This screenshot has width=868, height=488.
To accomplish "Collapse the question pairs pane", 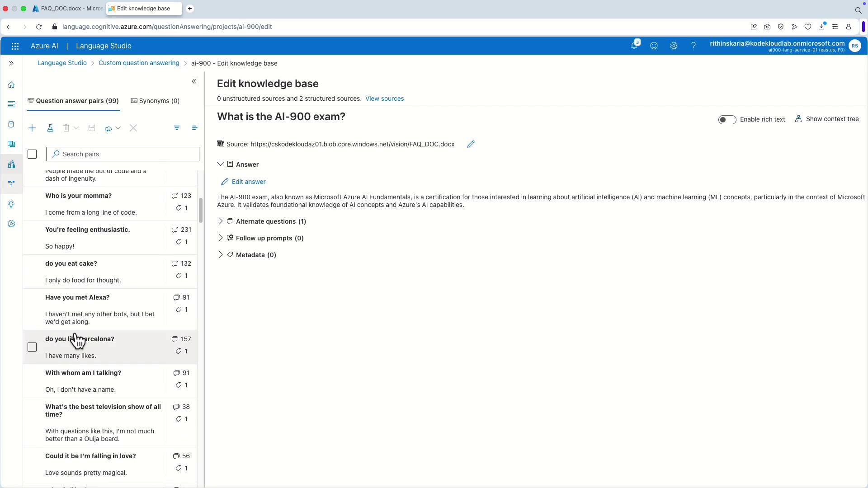I will [194, 81].
